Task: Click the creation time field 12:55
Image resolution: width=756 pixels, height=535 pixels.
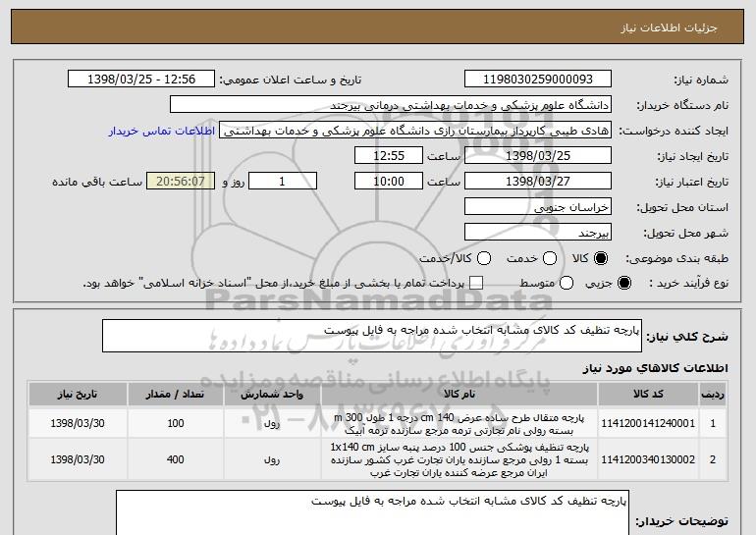Action: (x=389, y=156)
